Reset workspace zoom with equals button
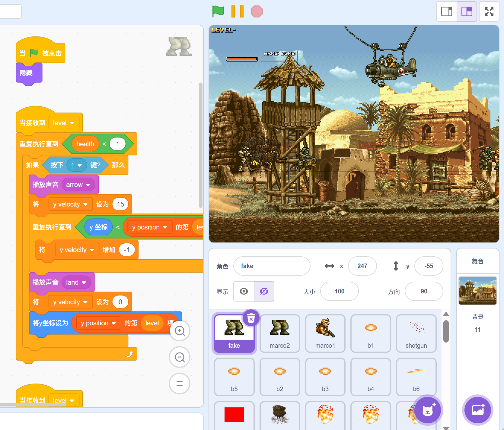The height and width of the screenshot is (430, 504). [180, 384]
